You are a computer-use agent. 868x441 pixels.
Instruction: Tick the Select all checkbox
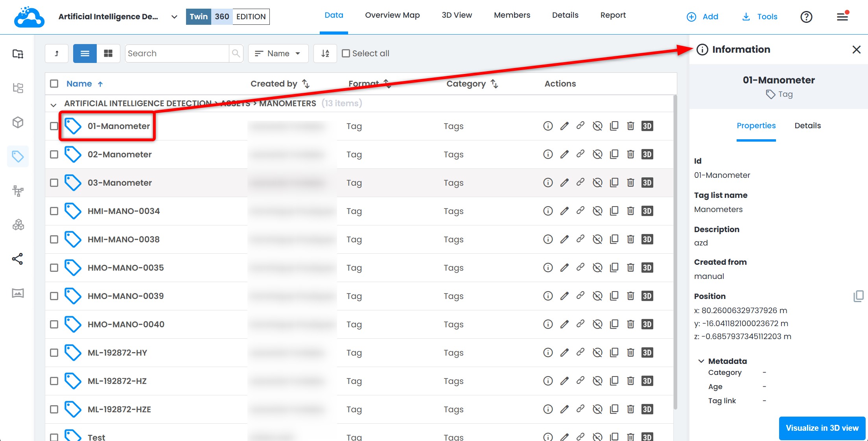[346, 54]
